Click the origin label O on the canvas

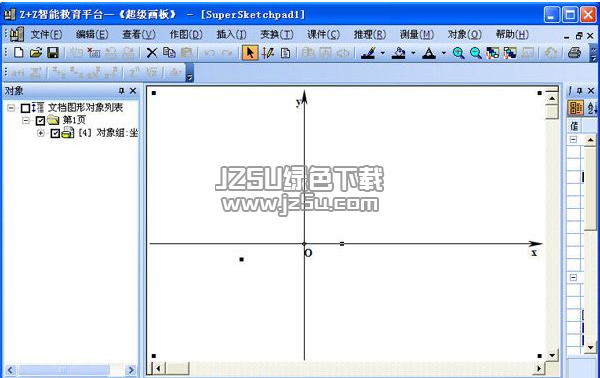(308, 253)
